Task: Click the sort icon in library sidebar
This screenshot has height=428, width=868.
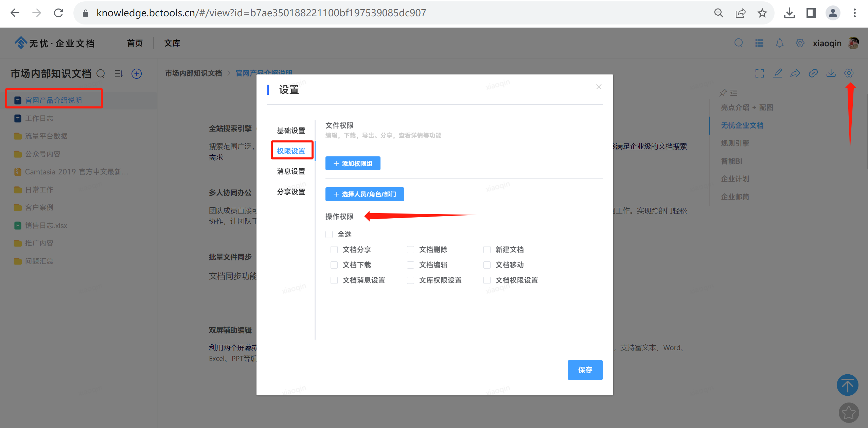Action: (x=118, y=73)
